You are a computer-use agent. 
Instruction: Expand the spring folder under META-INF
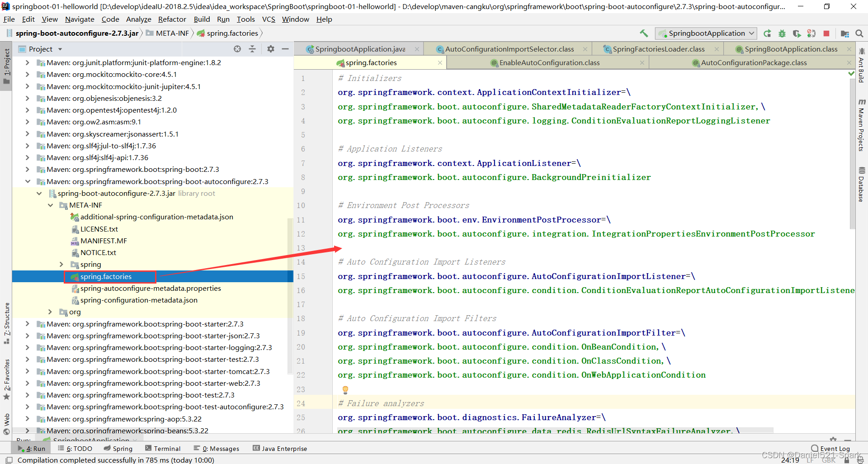pyautogui.click(x=61, y=265)
